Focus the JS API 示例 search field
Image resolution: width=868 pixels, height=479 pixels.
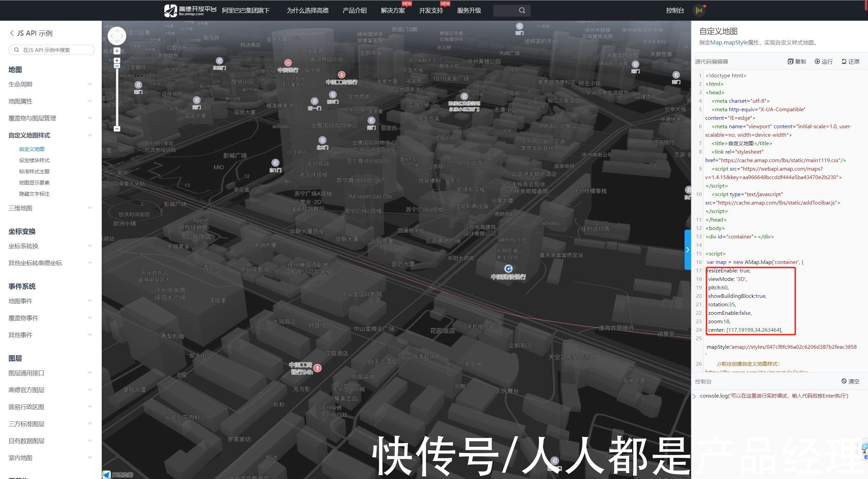point(52,50)
